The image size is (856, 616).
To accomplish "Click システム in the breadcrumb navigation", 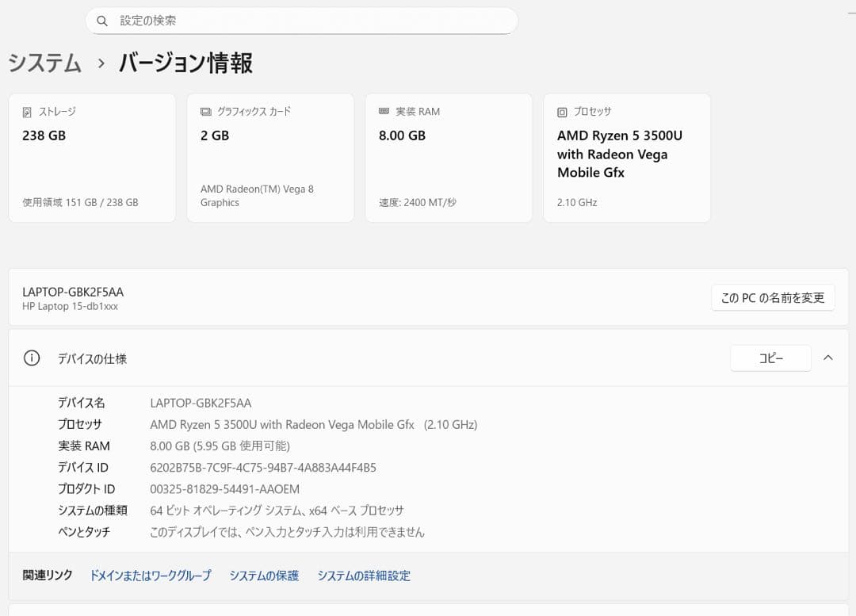I will pos(44,64).
